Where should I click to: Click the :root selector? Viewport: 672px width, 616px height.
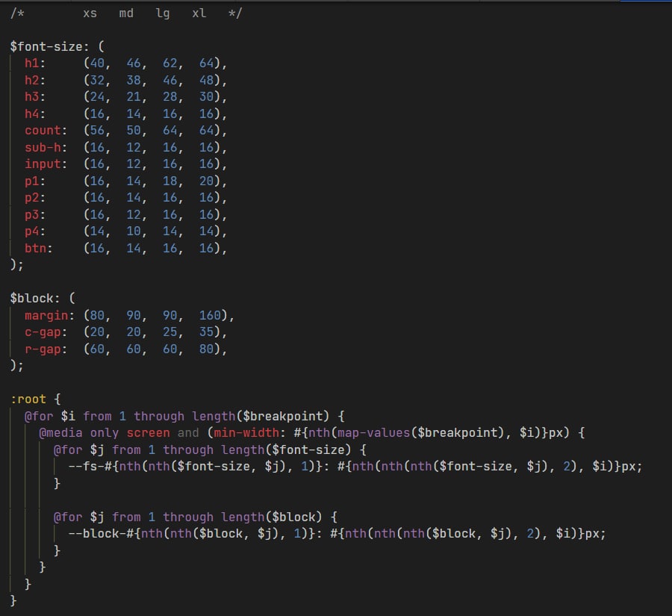pos(28,399)
